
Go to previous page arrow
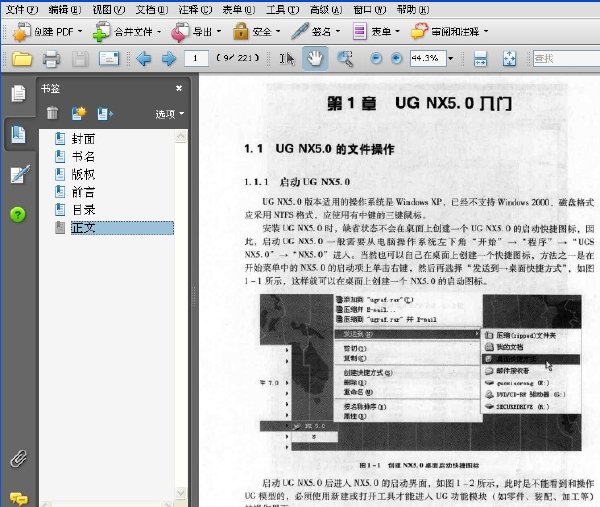(x=143, y=59)
